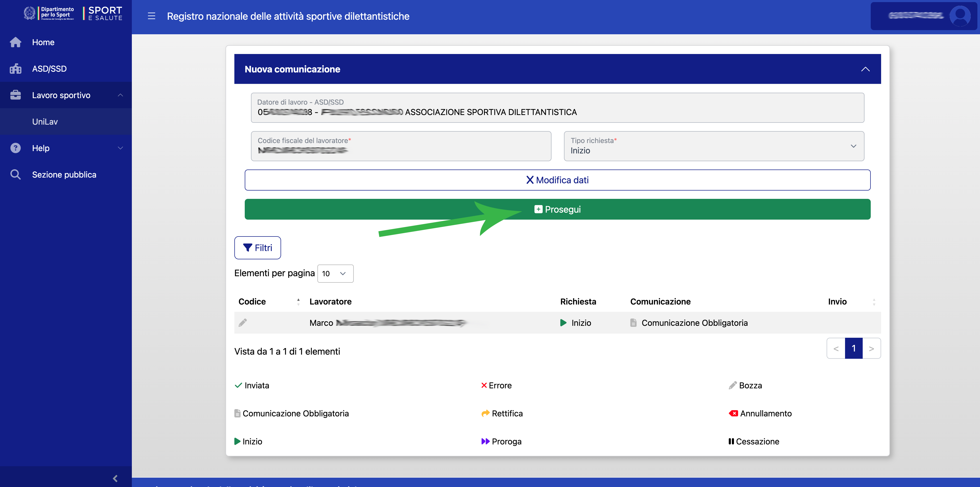Click the Home house icon
980x487 pixels.
pos(16,42)
